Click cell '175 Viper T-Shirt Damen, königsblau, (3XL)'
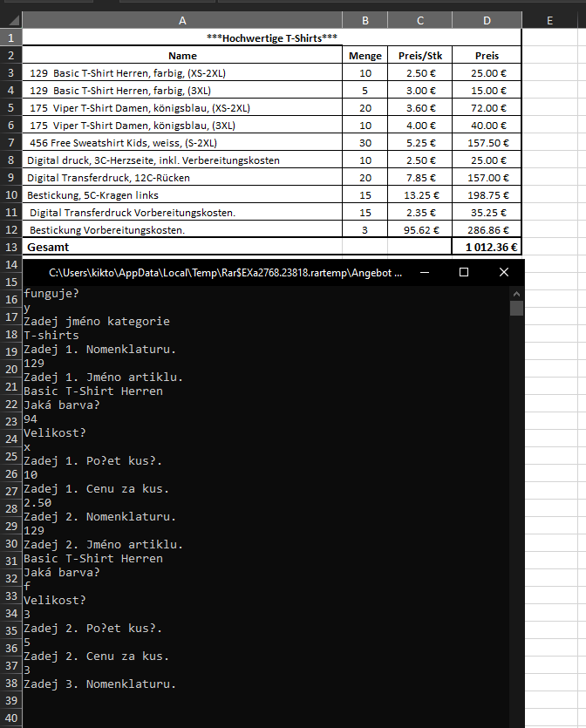 [182, 125]
